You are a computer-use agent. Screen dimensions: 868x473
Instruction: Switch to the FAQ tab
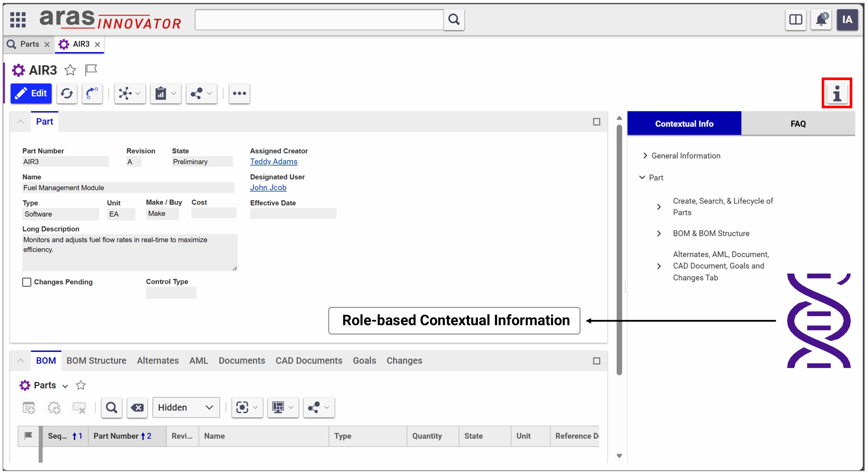(x=798, y=124)
